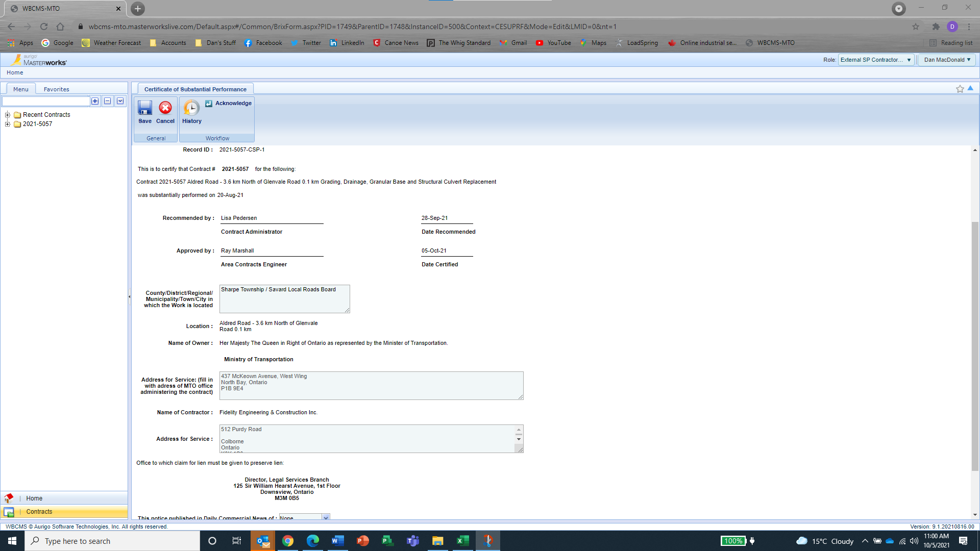Edit contractor Address for Service text area
The height and width of the screenshot is (551, 980).
(372, 439)
